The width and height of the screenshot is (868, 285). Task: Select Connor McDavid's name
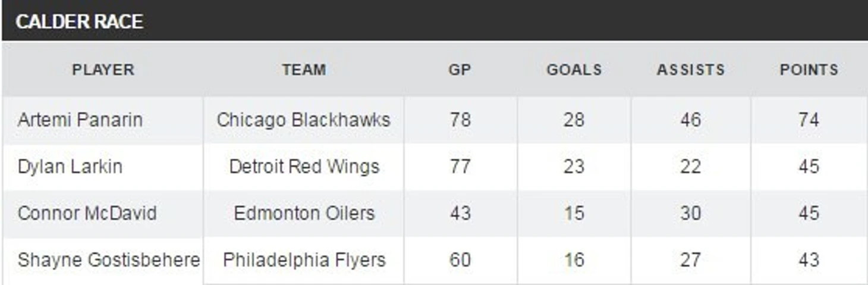tap(87, 213)
